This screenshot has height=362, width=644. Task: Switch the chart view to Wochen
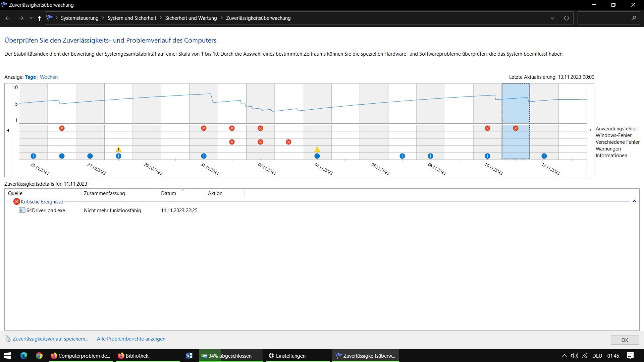pos(49,77)
